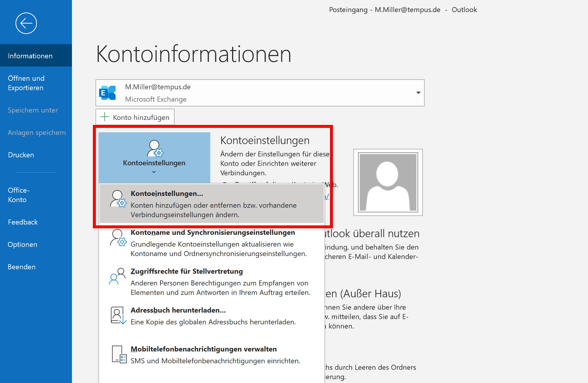Click the green plus icon for adding account
The image size is (588, 383).
105,117
